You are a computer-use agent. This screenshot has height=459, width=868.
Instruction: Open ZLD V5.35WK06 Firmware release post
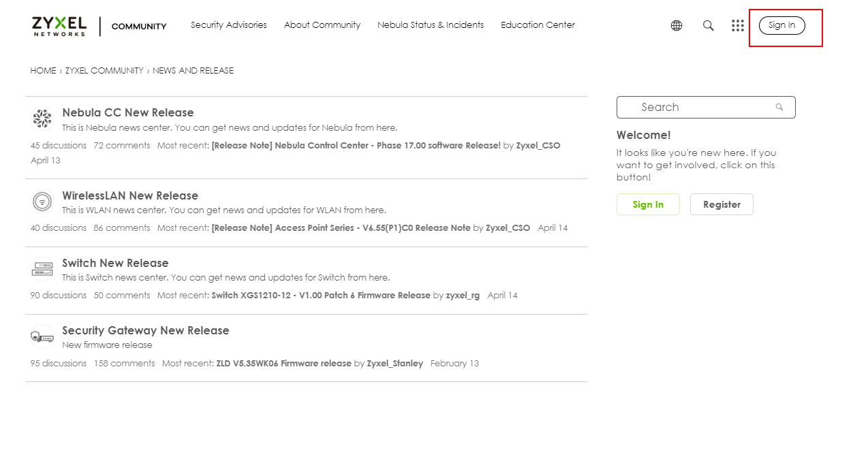click(x=284, y=364)
